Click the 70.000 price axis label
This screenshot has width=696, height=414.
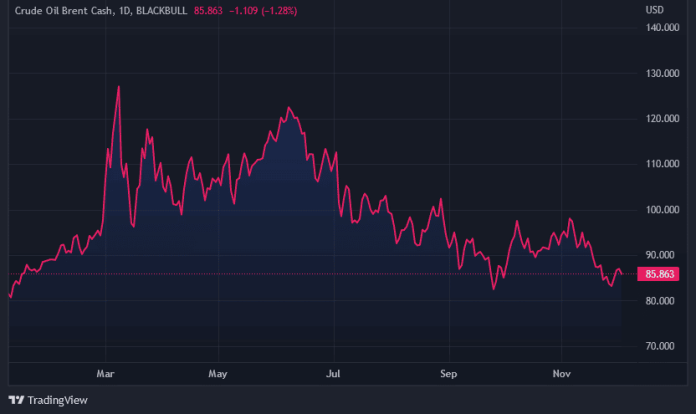point(663,346)
